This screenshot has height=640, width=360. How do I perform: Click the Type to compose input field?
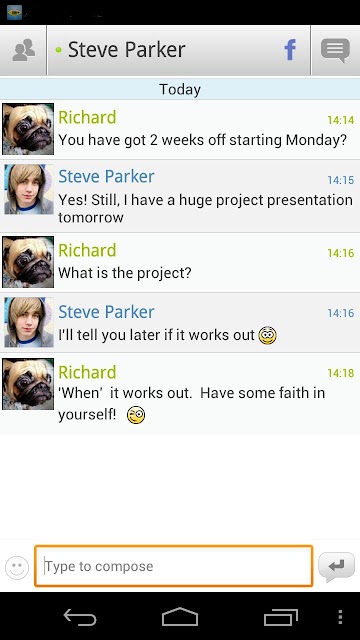[173, 566]
